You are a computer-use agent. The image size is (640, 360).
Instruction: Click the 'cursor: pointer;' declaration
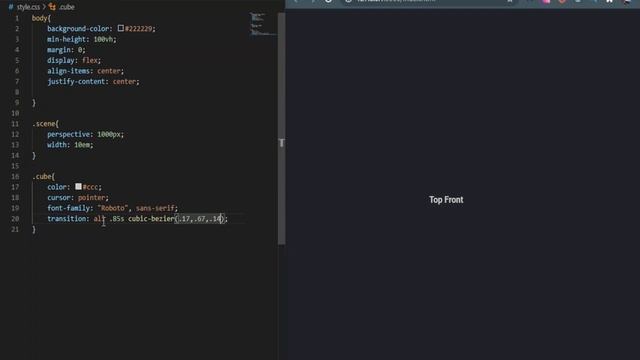click(x=78, y=198)
